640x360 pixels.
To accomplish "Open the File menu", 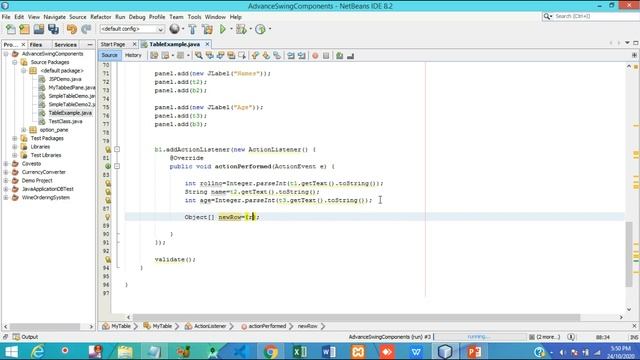I will (x=6, y=17).
